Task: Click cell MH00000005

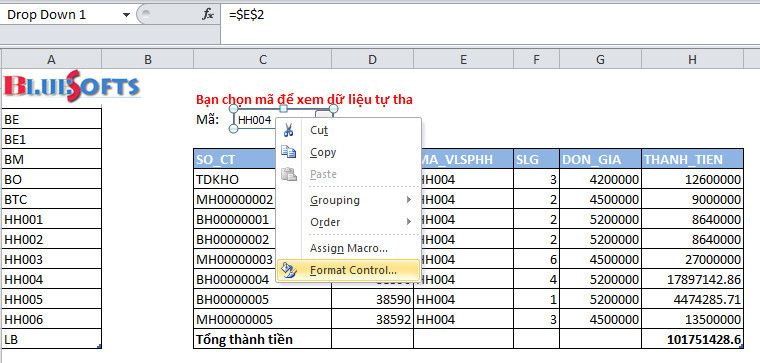Action: (x=263, y=319)
